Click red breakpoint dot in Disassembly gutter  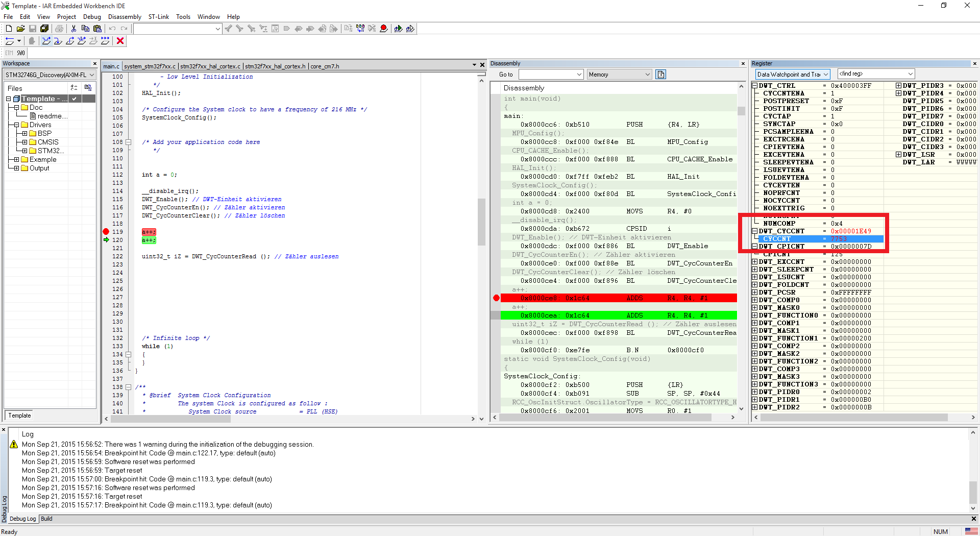(x=496, y=298)
